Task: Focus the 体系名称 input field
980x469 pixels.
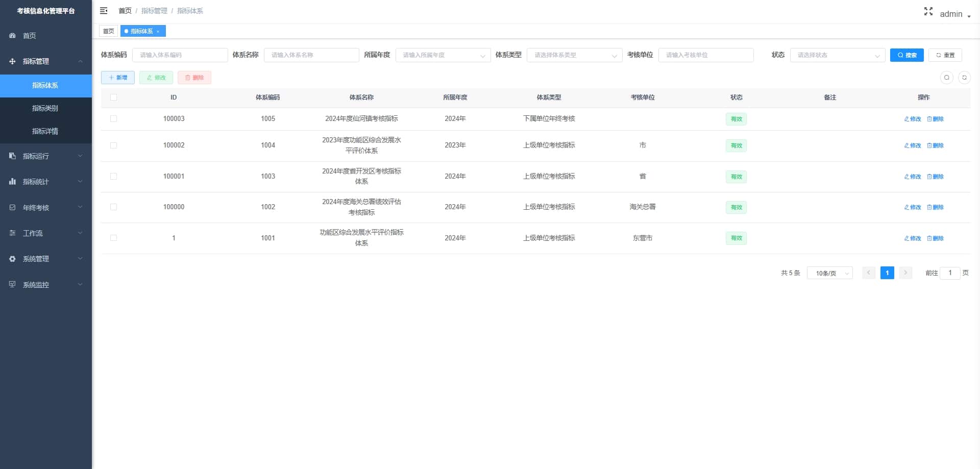Action: tap(311, 55)
